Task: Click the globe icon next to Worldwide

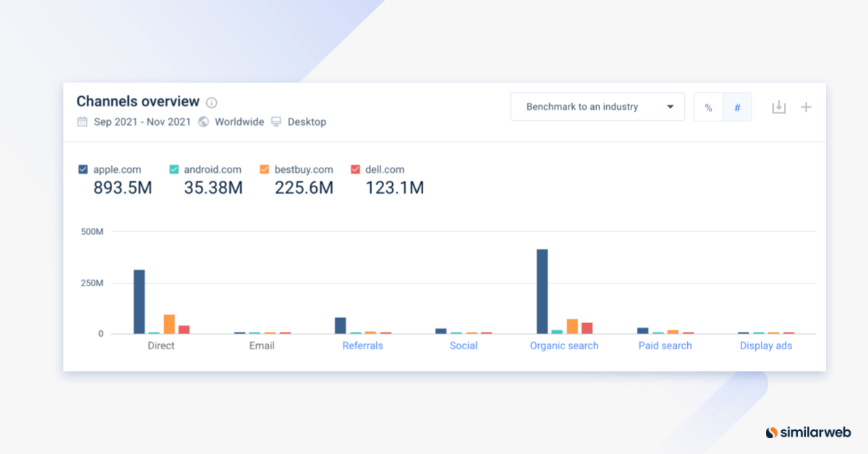Action: pos(205,121)
